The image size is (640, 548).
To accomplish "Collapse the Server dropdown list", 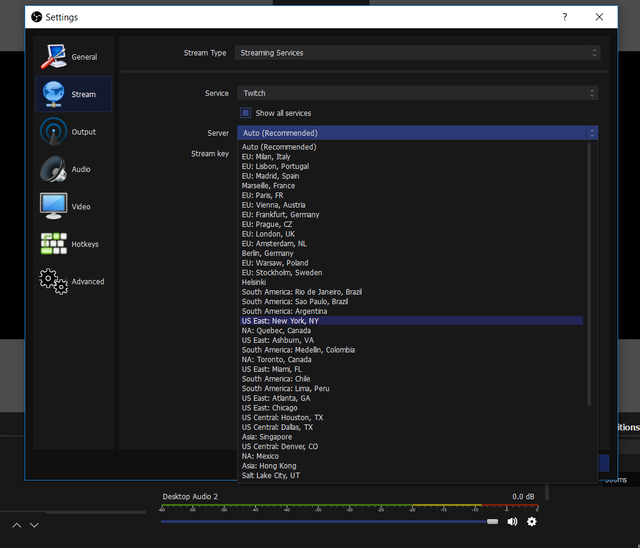I will pos(417,133).
